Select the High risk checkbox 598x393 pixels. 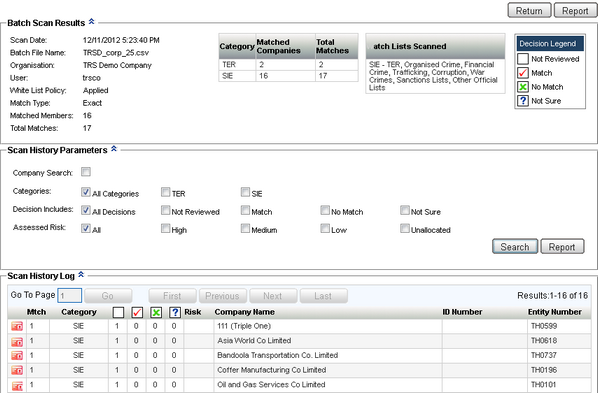(x=166, y=228)
